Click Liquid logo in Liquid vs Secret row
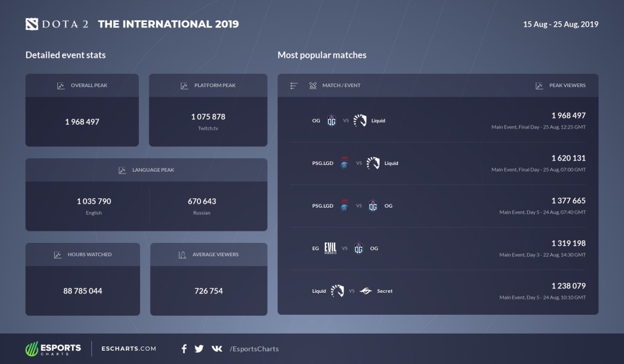The height and width of the screenshot is (364, 624). [x=338, y=291]
